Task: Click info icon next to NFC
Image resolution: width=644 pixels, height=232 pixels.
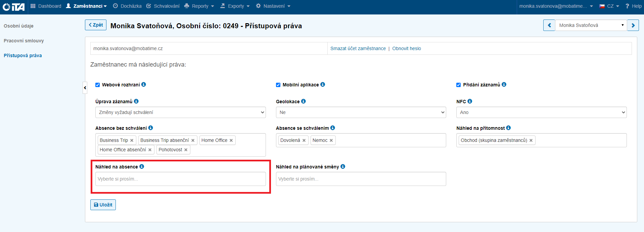Action: [x=470, y=101]
